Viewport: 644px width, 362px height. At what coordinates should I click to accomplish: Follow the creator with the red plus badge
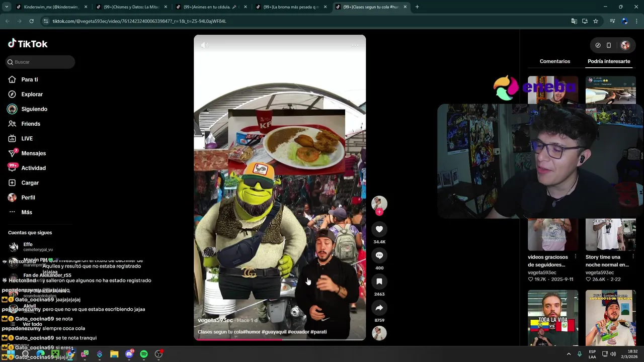(379, 212)
